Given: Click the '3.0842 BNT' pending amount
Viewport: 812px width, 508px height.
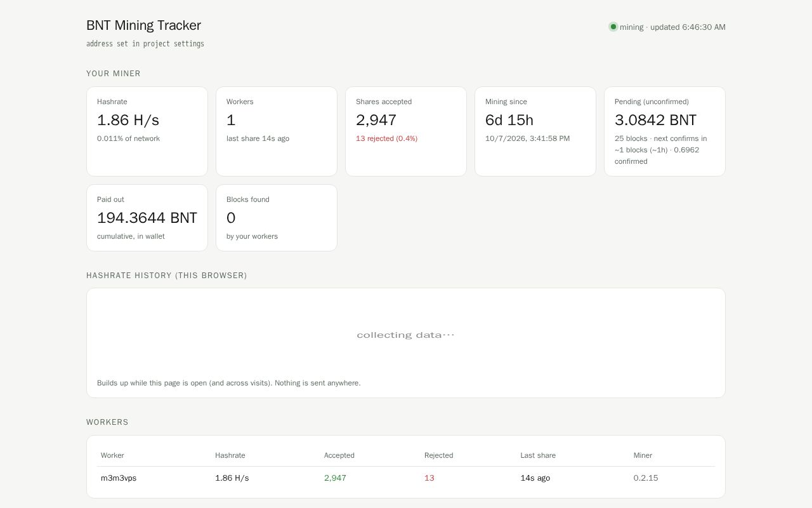Looking at the screenshot, I should [655, 120].
